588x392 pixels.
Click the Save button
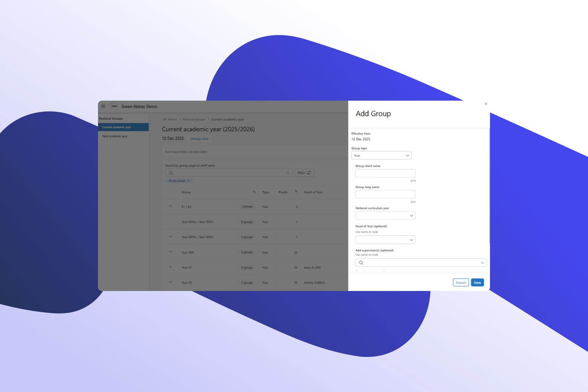(x=477, y=283)
